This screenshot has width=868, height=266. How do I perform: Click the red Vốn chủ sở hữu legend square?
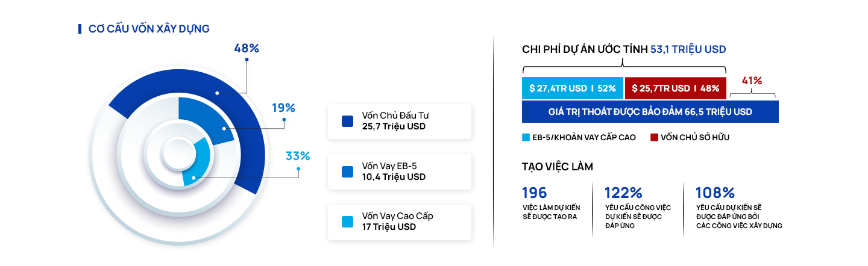pos(654,138)
